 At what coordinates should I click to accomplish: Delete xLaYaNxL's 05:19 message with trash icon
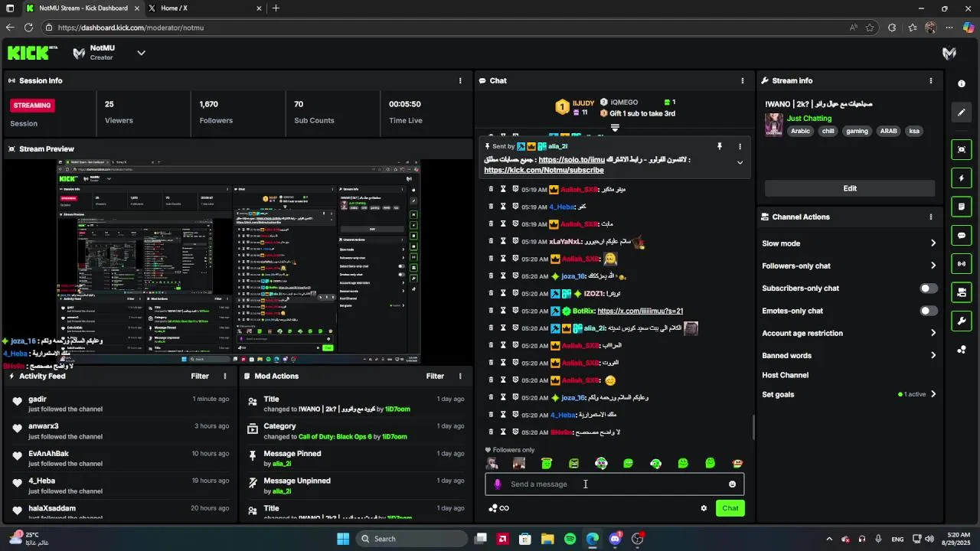click(491, 241)
